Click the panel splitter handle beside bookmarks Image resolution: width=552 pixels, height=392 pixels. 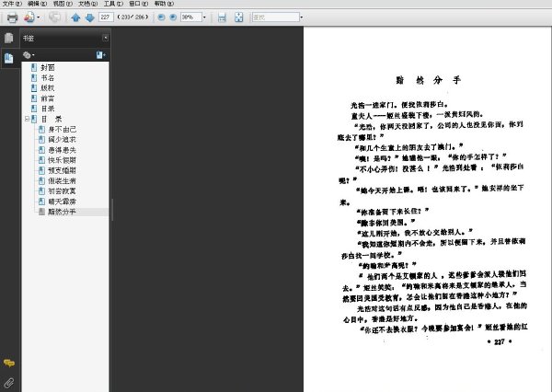[x=112, y=210]
